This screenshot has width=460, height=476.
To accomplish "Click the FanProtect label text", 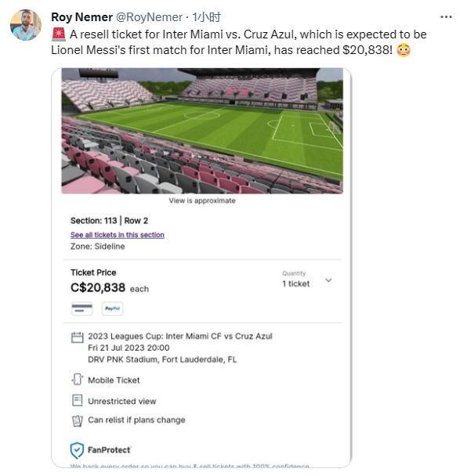I will point(109,450).
